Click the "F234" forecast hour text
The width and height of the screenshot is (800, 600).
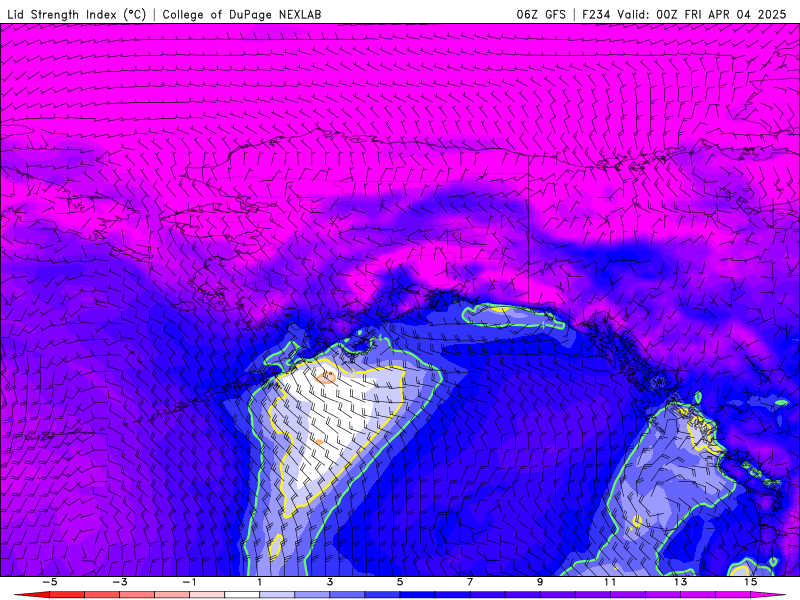(596, 14)
